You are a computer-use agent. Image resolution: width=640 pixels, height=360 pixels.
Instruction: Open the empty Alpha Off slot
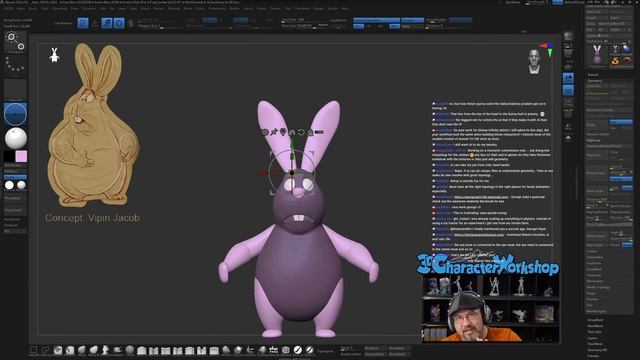click(x=15, y=90)
